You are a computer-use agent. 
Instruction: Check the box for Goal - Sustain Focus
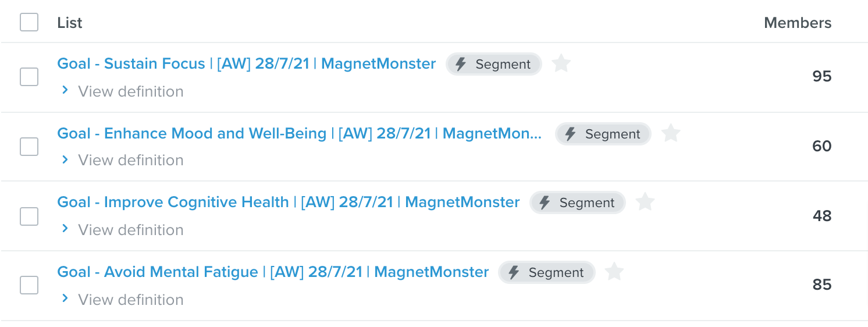[29, 76]
